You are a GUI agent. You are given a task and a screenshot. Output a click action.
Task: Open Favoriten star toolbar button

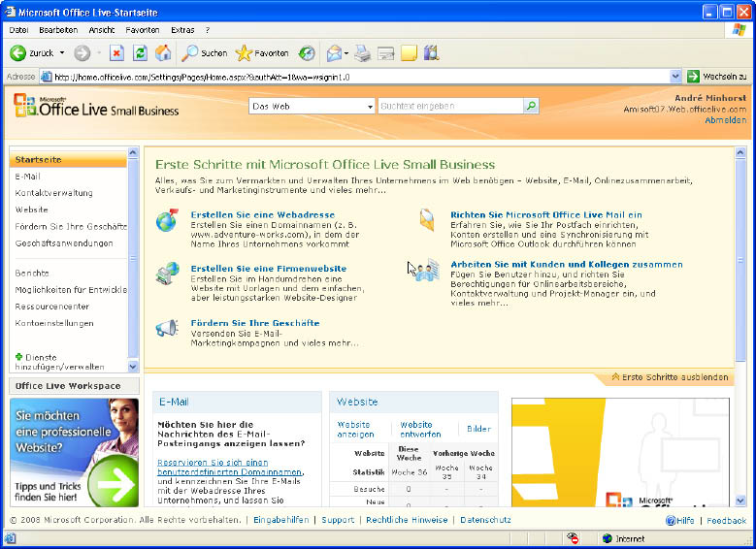tap(262, 53)
